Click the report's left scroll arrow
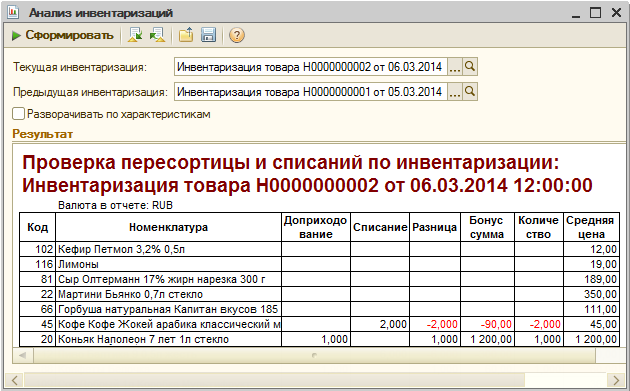Screen dimensions: 630x391 (23, 355)
